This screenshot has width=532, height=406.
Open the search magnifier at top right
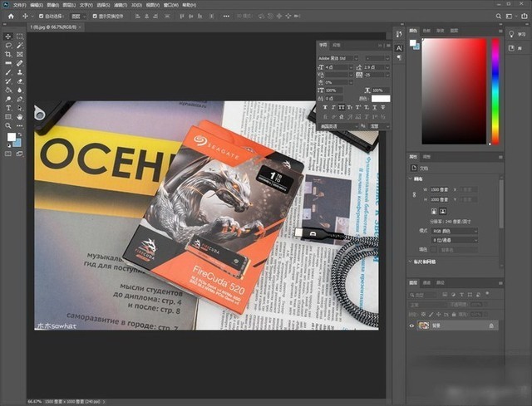click(x=499, y=16)
